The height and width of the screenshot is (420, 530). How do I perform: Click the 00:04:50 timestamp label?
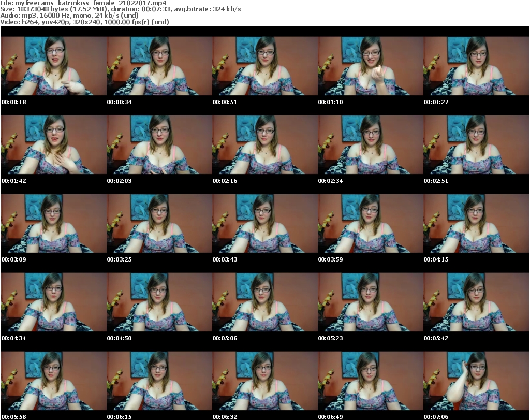pyautogui.click(x=120, y=338)
